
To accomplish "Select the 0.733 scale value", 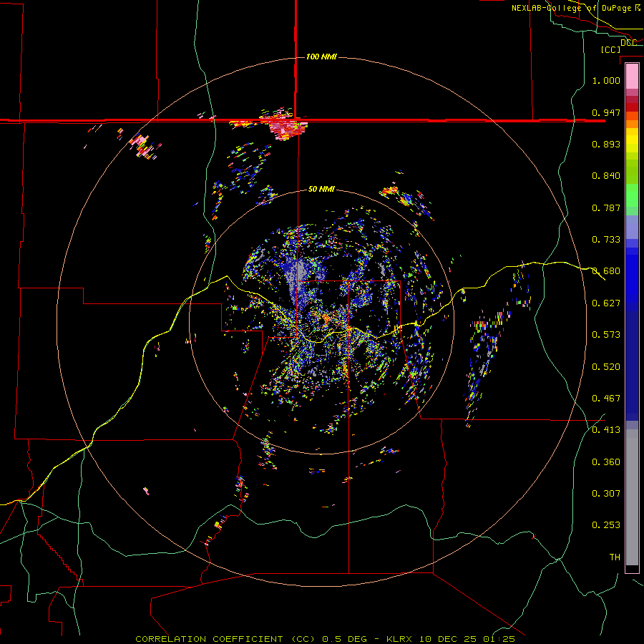I will [x=606, y=240].
